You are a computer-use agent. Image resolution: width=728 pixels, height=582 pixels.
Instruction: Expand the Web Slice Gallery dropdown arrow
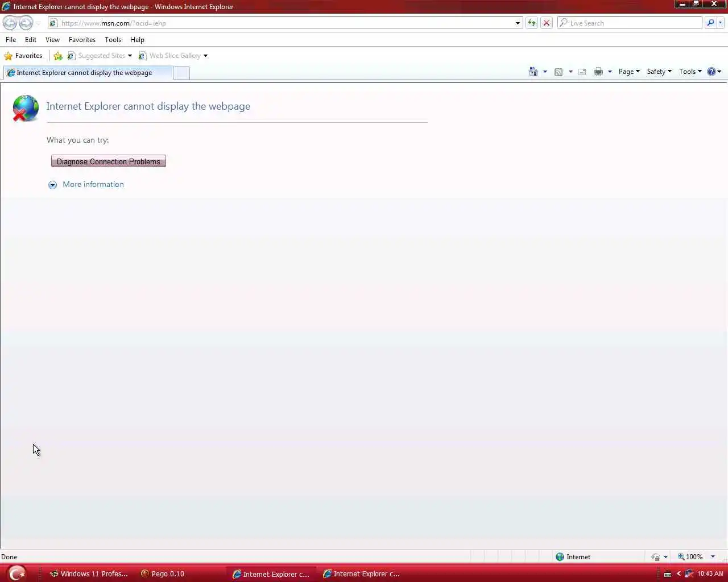point(205,56)
